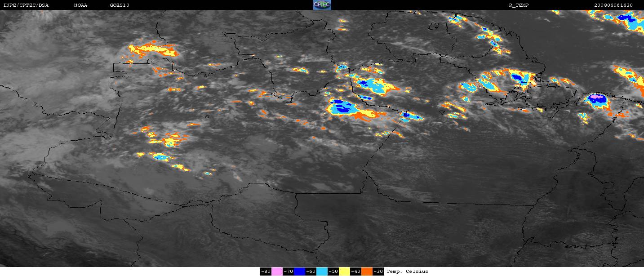Select the 'INPE/CPTEC/DSA' header text
644x276 pixels.
26,5
